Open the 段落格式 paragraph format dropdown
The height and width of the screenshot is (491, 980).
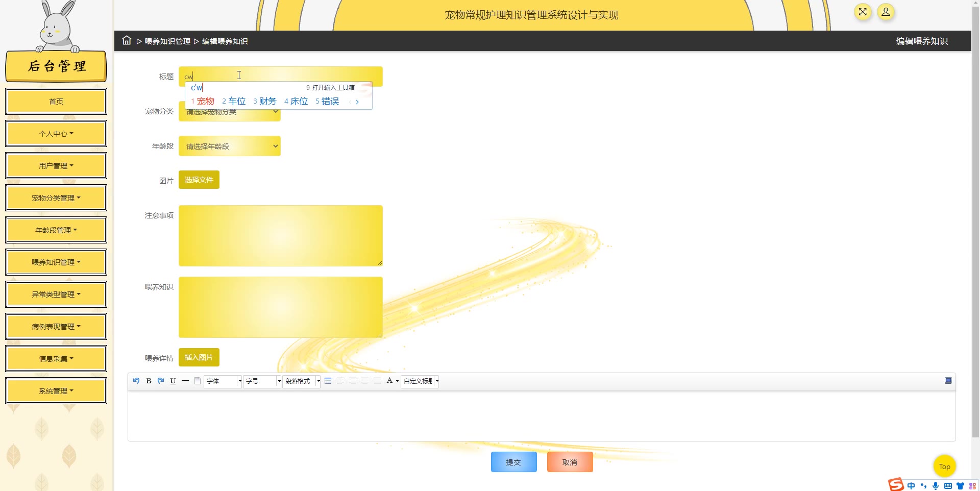pos(302,381)
